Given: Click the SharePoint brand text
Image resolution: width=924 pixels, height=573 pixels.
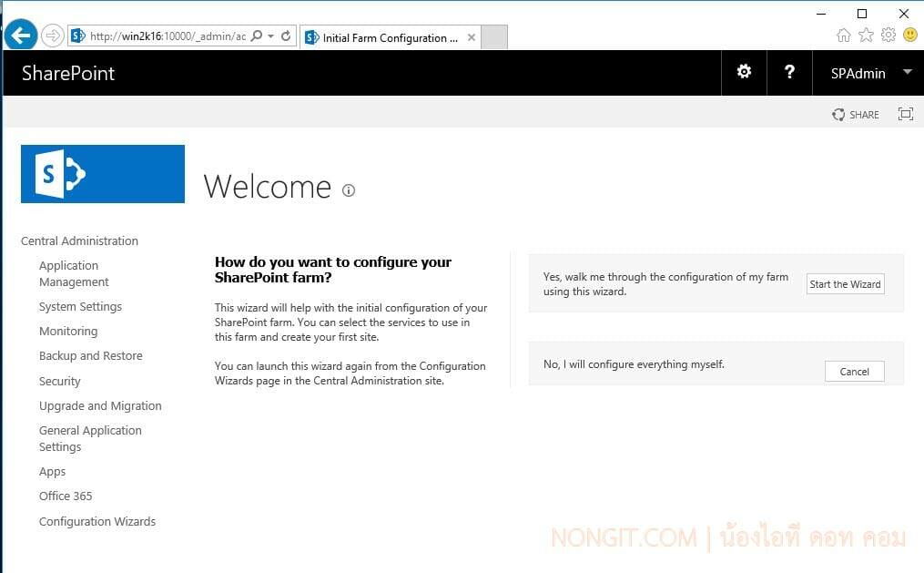Looking at the screenshot, I should [68, 73].
